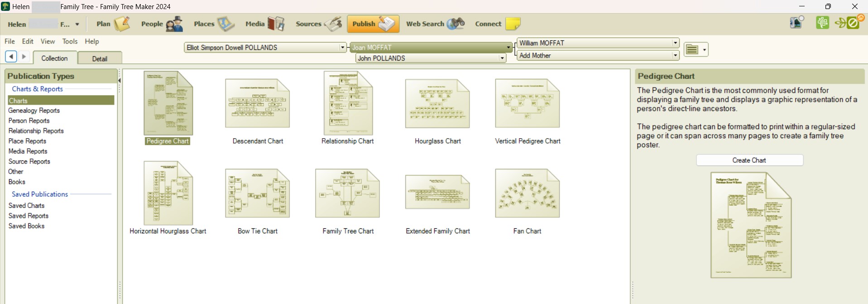868x304 pixels.
Task: Open the Plan workspace
Action: point(113,24)
